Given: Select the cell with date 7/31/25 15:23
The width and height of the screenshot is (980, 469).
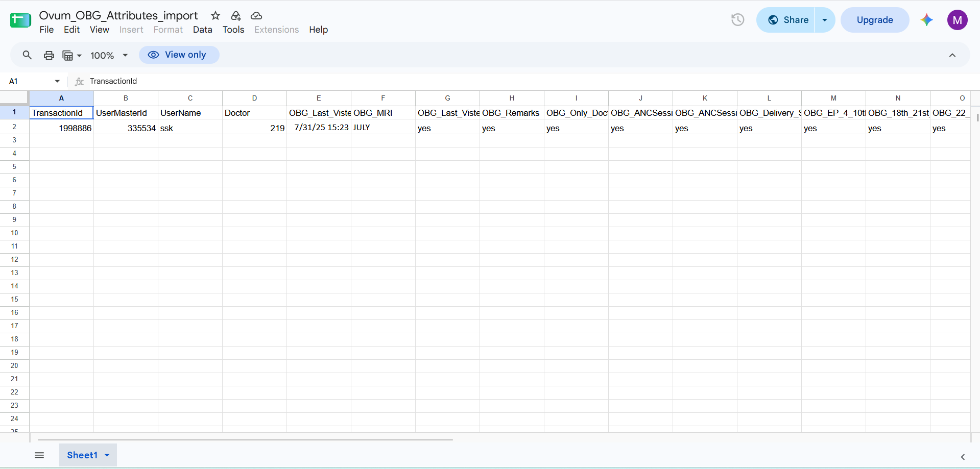Looking at the screenshot, I should point(319,128).
